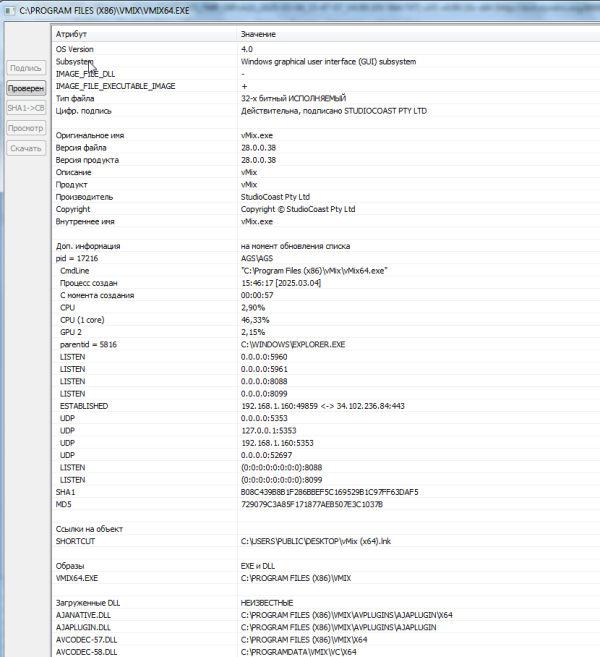The height and width of the screenshot is (657, 600).
Task: Select the AVCODEC-58.DLL row
Action: [326, 652]
